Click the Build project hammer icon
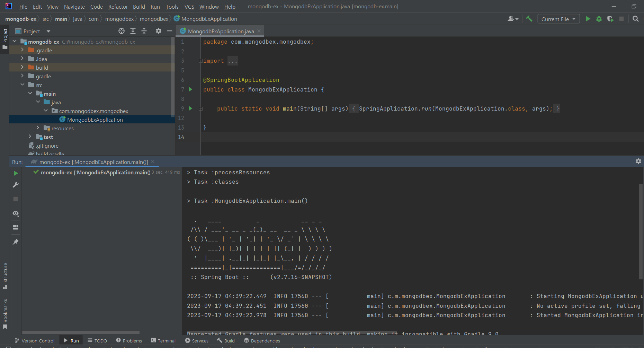The image size is (644, 348). click(x=529, y=19)
